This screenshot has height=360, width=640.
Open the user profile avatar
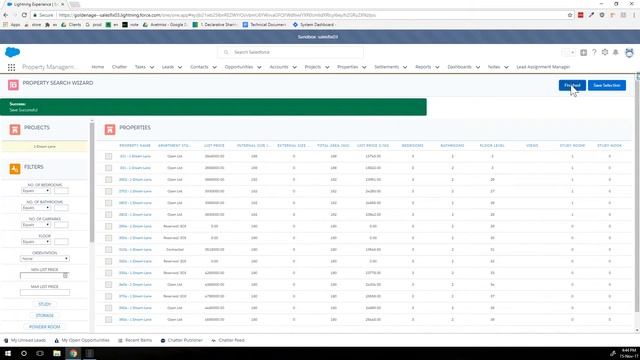tap(629, 53)
